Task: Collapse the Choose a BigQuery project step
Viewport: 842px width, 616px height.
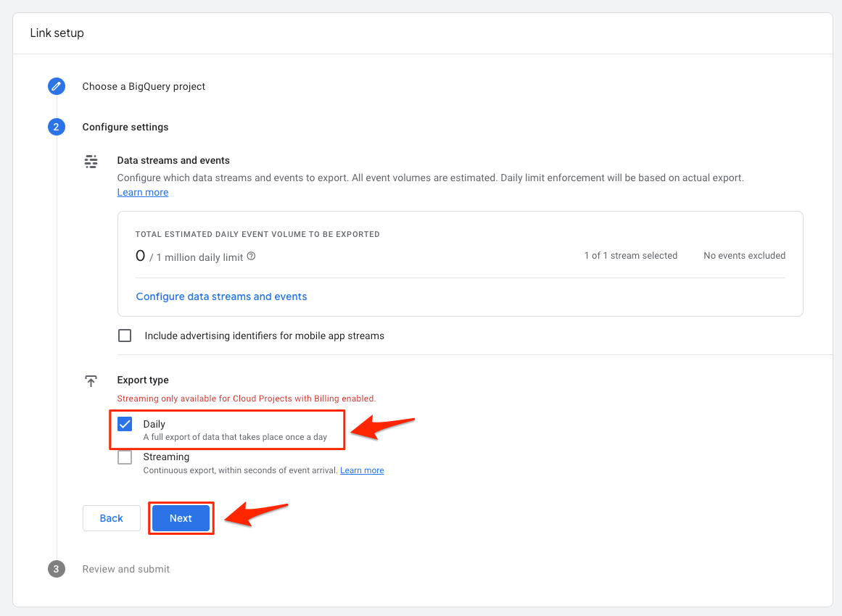Action: (144, 86)
